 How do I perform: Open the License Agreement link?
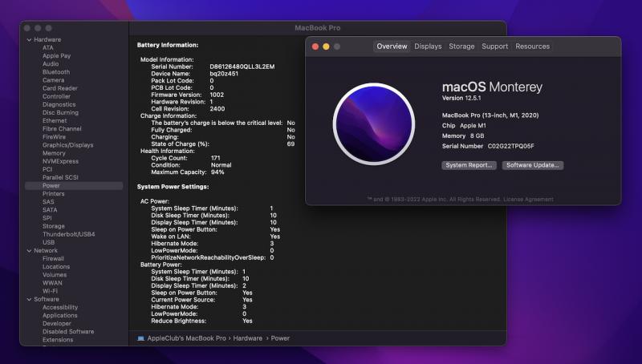(528, 199)
